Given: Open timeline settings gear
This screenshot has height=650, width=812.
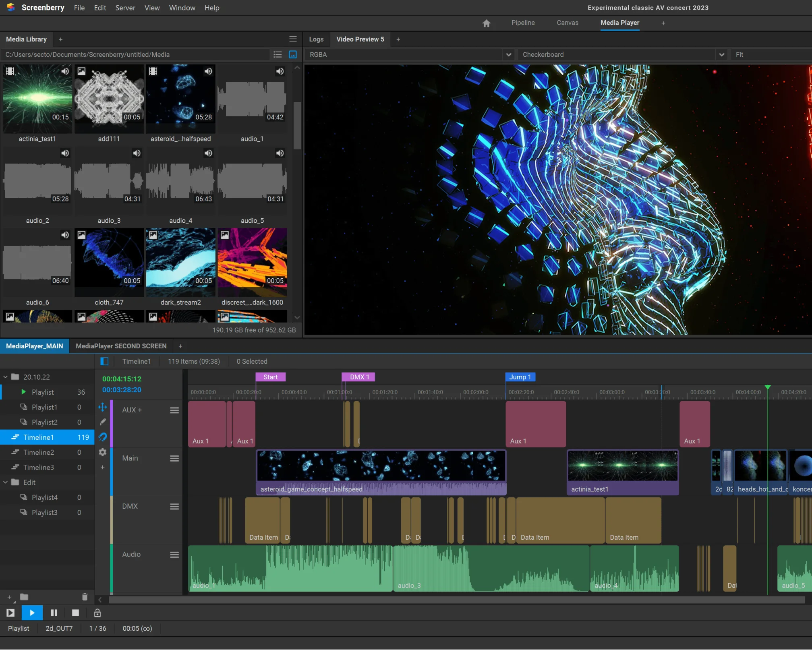Looking at the screenshot, I should 103,452.
